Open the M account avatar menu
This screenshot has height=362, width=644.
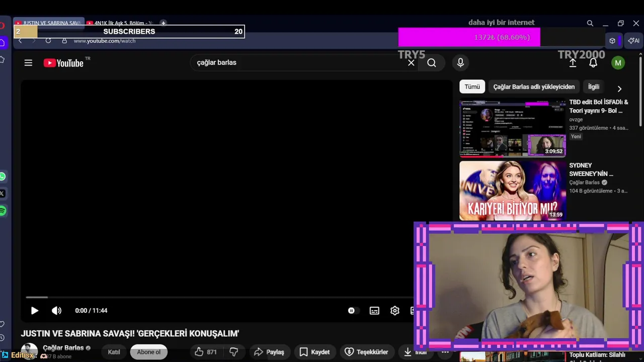click(x=618, y=63)
